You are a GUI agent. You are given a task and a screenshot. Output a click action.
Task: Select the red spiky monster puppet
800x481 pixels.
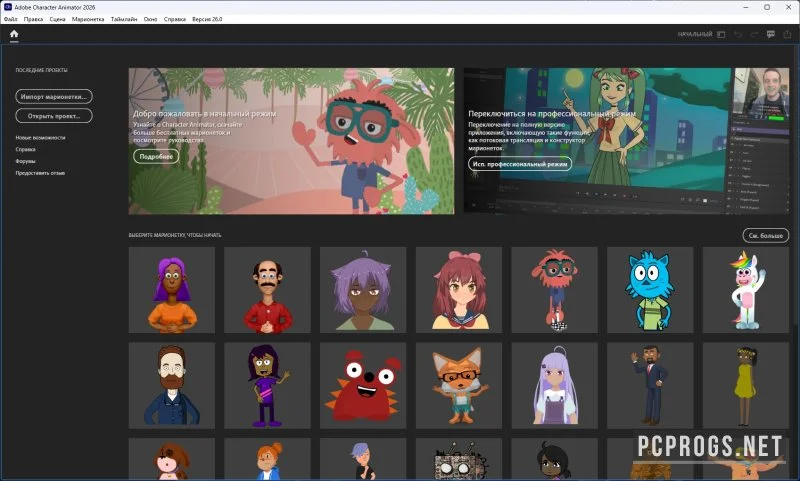(363, 386)
